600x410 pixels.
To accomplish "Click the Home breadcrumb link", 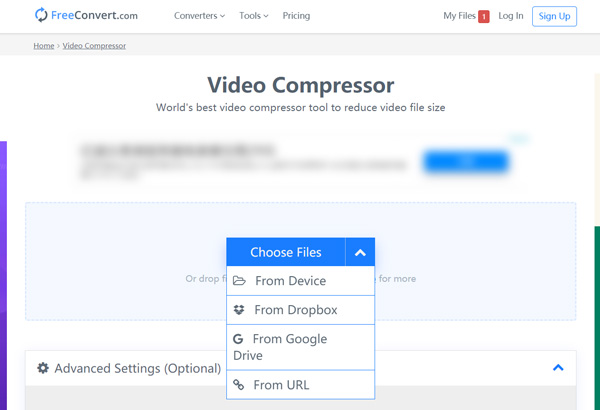I will pyautogui.click(x=43, y=46).
